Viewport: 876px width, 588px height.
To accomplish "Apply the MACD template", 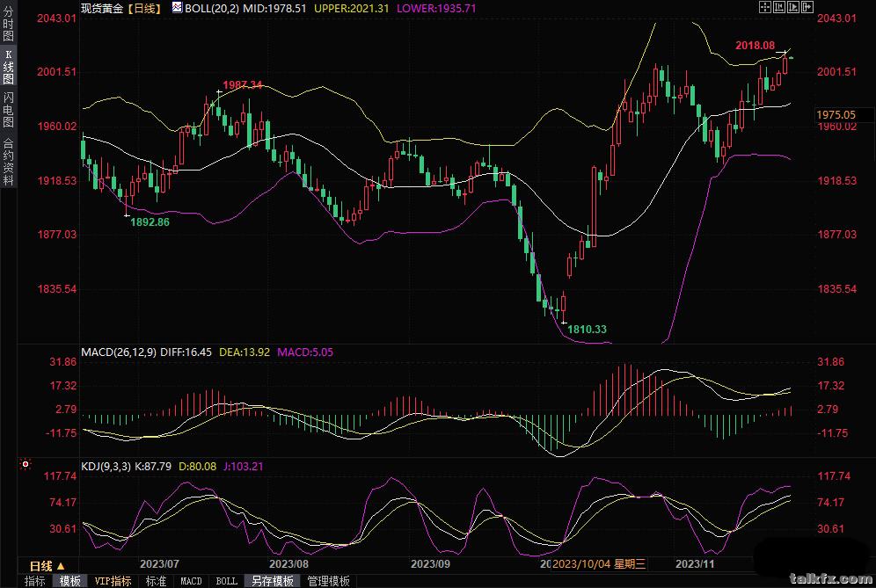I will point(191,581).
